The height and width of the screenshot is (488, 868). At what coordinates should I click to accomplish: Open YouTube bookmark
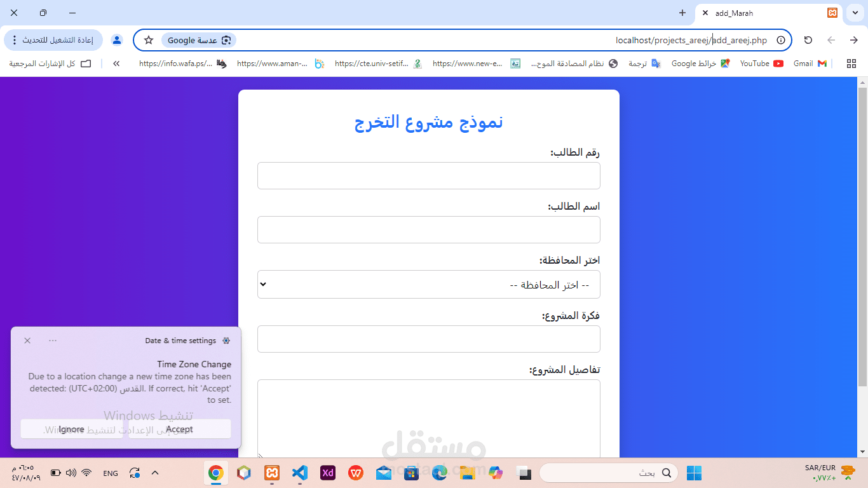762,64
